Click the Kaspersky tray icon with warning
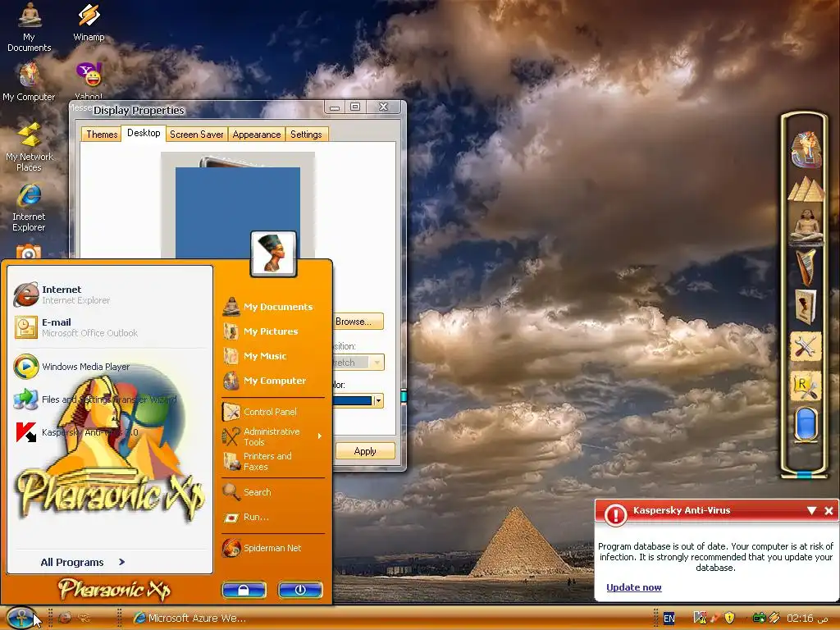This screenshot has width=840, height=630. [x=700, y=618]
